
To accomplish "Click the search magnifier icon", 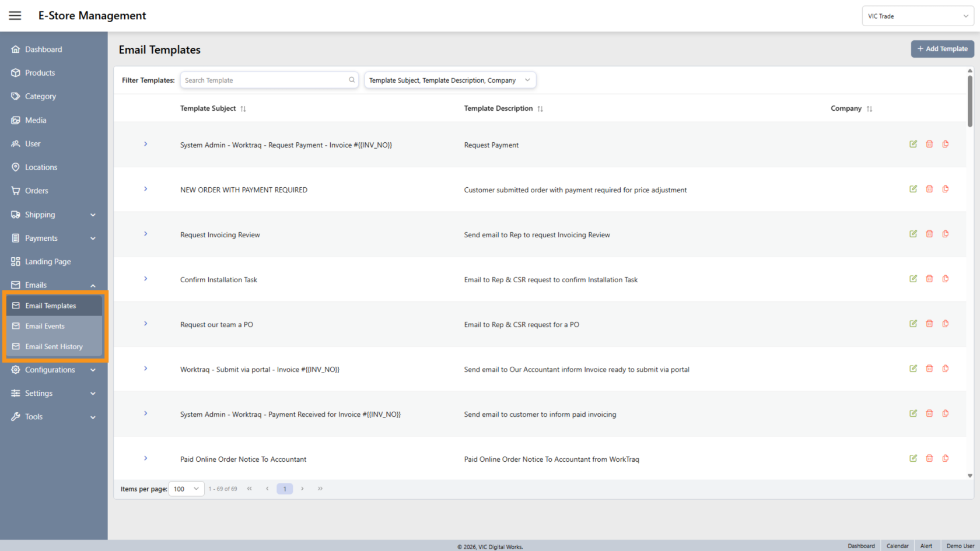I will [352, 80].
